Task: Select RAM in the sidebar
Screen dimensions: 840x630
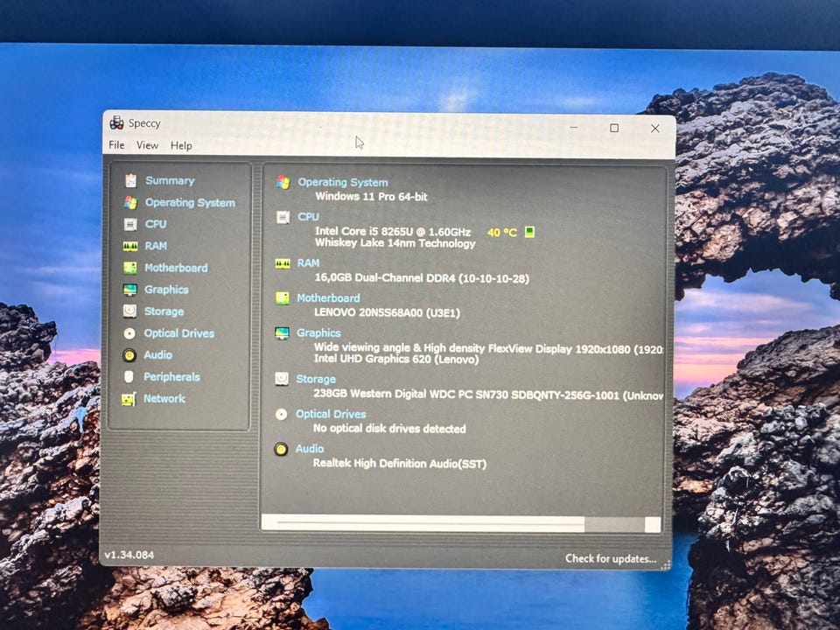Action: 156,246
